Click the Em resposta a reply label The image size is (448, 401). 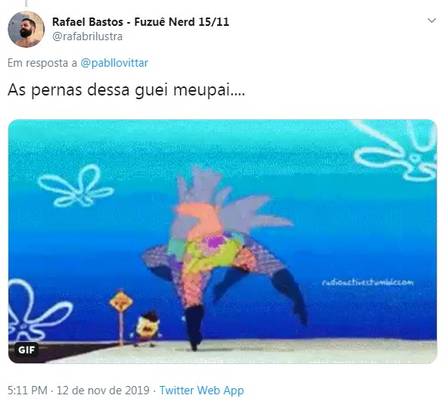click(42, 63)
